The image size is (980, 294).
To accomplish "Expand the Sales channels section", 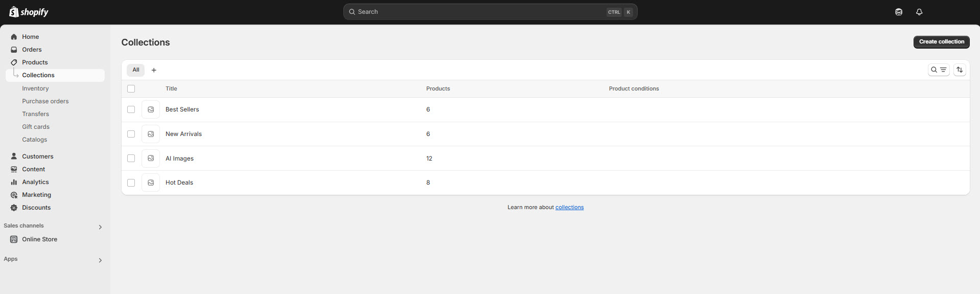I will click(x=100, y=227).
